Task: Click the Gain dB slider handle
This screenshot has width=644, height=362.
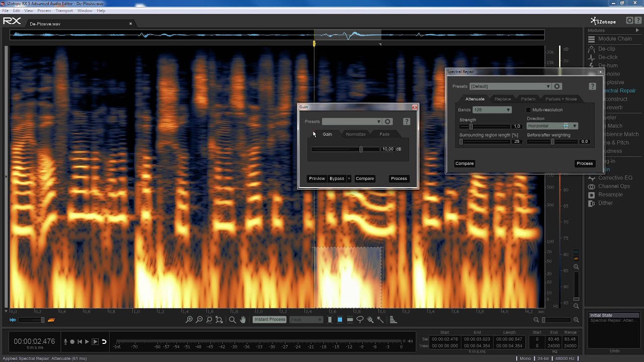Action: coord(361,149)
